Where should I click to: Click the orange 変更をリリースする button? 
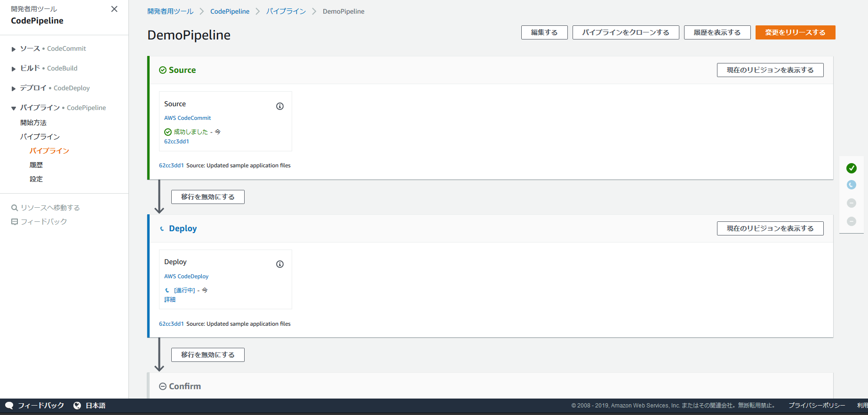[795, 32]
